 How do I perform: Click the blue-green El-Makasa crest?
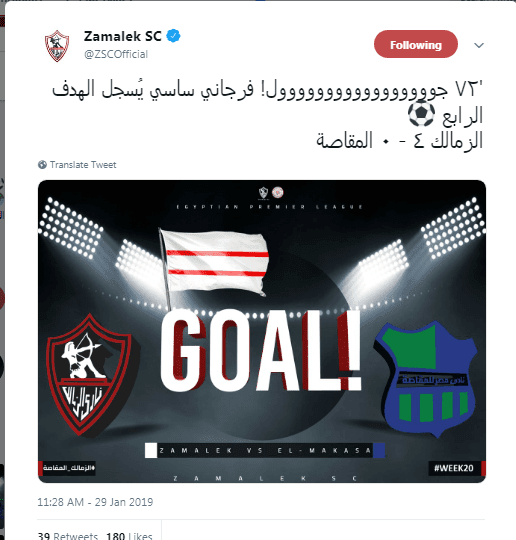click(x=425, y=378)
